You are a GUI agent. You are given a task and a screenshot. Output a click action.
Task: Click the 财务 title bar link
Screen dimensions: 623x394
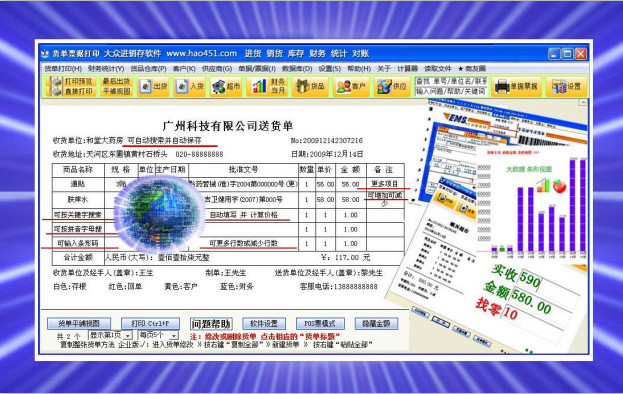317,54
